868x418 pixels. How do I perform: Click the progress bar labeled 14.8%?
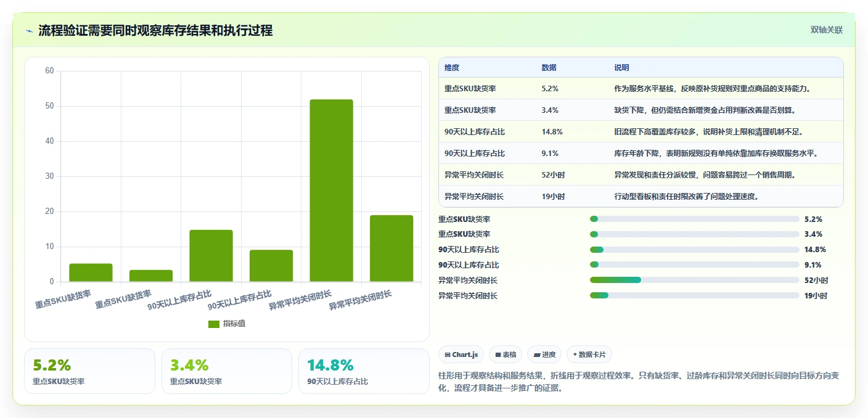click(695, 250)
